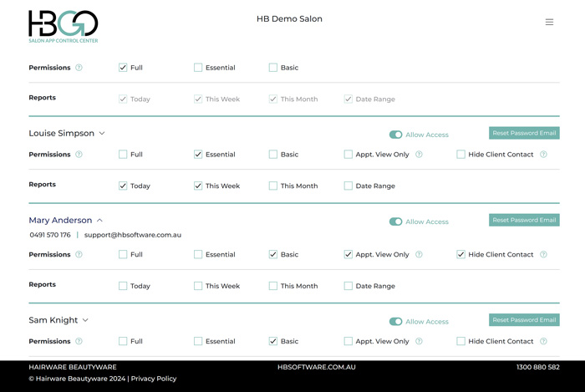Open help icon beside top Permissions label
Screen dimensions: 585x392
click(x=79, y=68)
